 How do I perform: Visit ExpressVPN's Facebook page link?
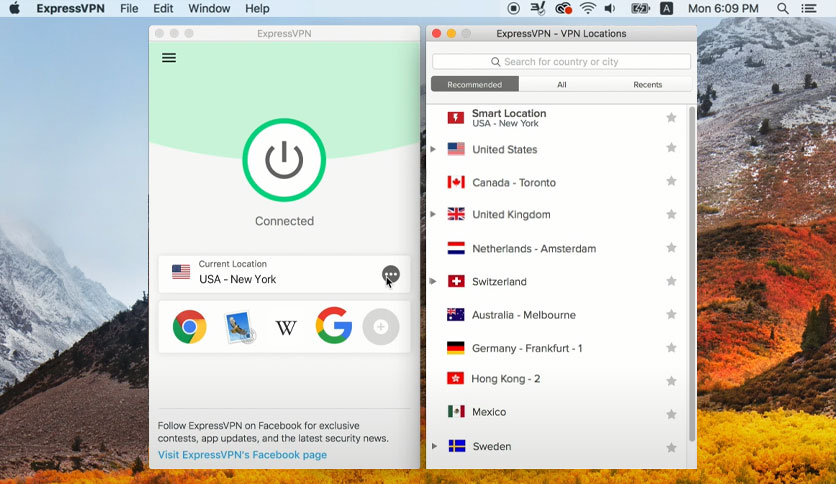tap(243, 455)
